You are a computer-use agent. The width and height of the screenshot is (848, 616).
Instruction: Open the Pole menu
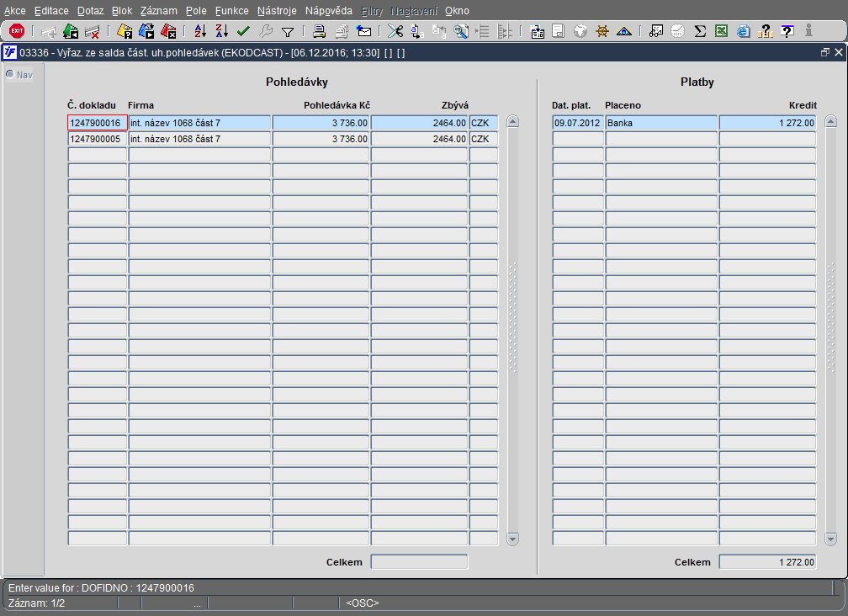[x=196, y=11]
